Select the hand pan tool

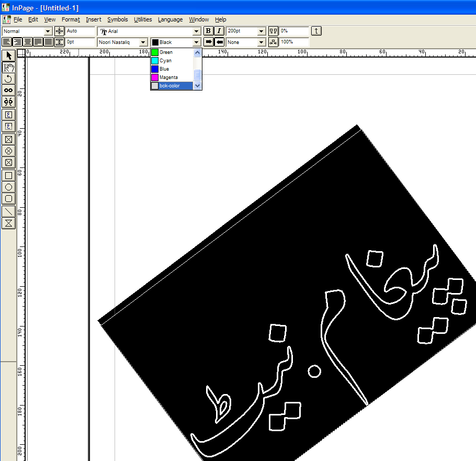tap(8, 68)
